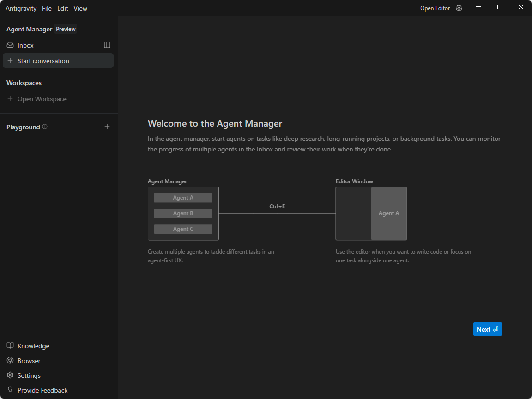Click the Playground info icon
532x399 pixels.
point(45,127)
